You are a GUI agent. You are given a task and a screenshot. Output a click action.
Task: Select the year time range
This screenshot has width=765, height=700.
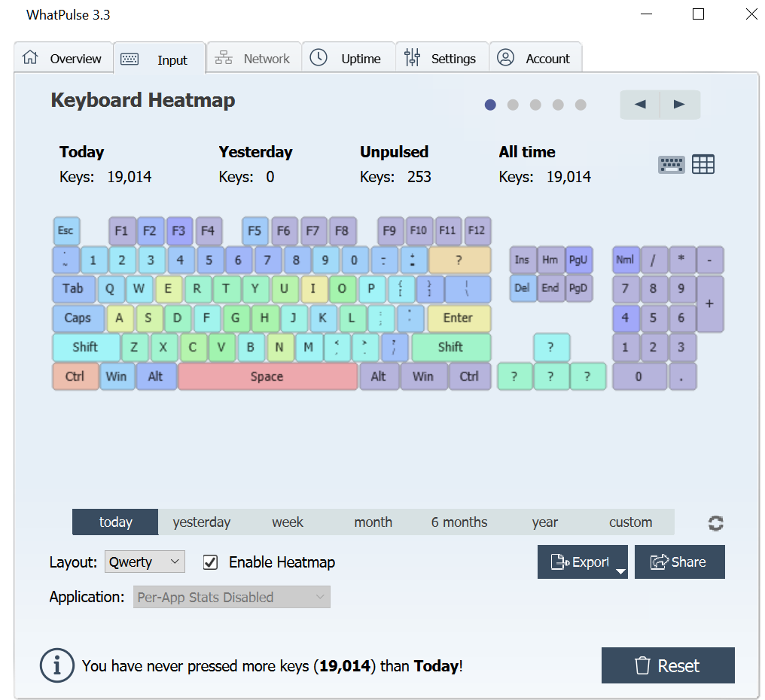[545, 522]
